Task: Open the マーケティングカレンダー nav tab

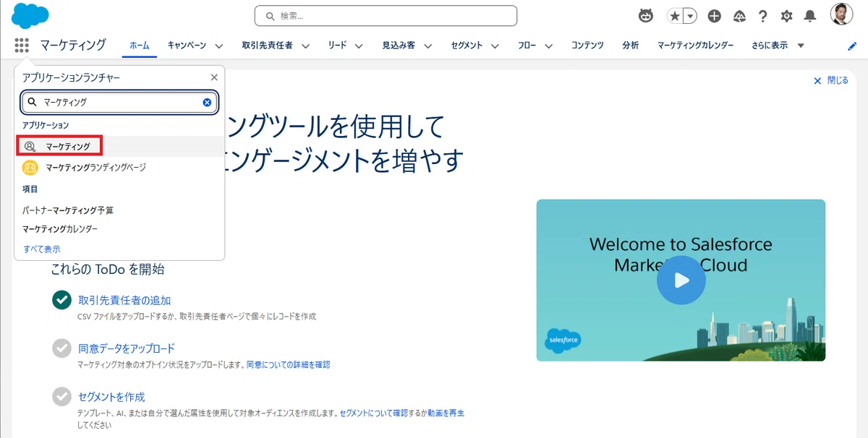Action: [x=695, y=46]
